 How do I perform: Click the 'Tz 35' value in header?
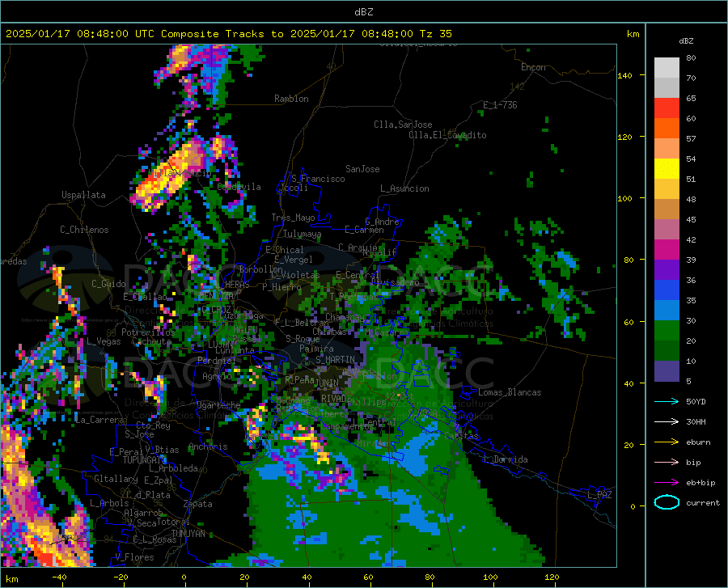(435, 33)
